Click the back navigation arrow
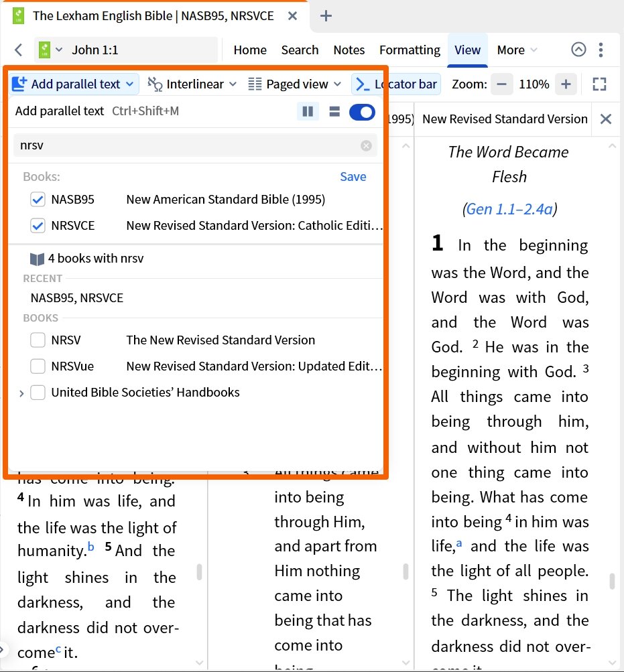This screenshot has width=624, height=672. [x=19, y=50]
